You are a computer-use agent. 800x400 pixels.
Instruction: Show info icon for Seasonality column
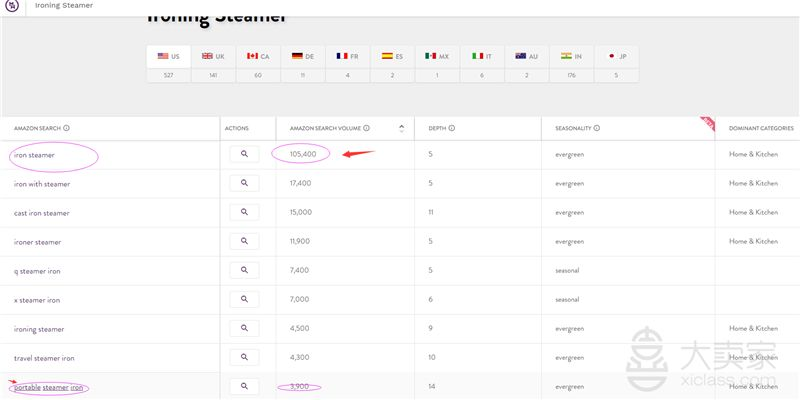tap(597, 128)
